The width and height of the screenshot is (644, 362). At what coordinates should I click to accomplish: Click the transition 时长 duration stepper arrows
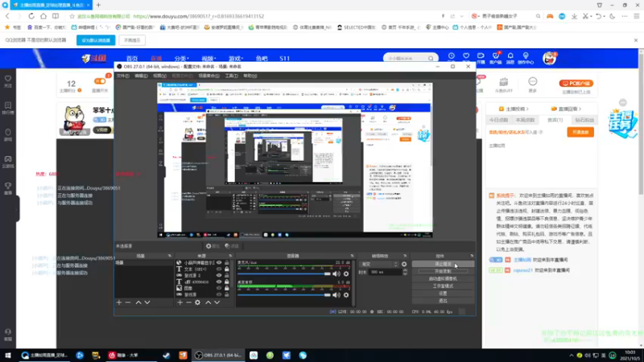point(405,272)
